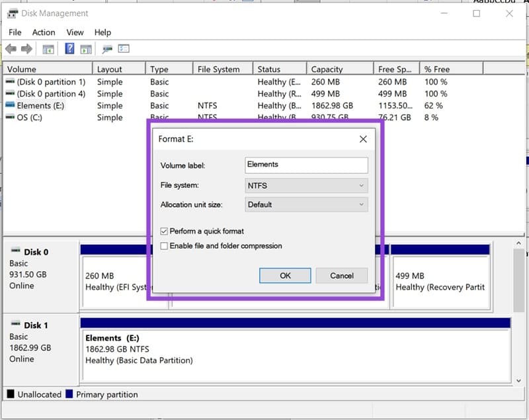
Task: Click the rightmost dialog-style toolbar icon
Action: [122, 48]
